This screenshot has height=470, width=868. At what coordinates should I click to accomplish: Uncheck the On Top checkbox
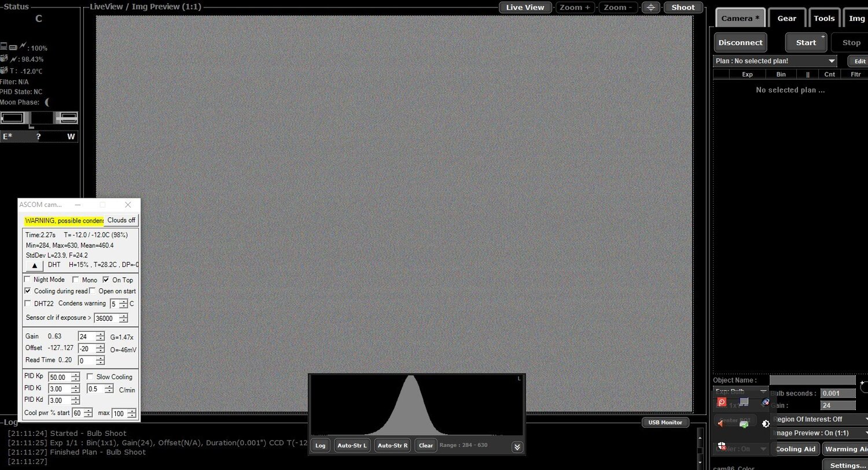point(106,279)
